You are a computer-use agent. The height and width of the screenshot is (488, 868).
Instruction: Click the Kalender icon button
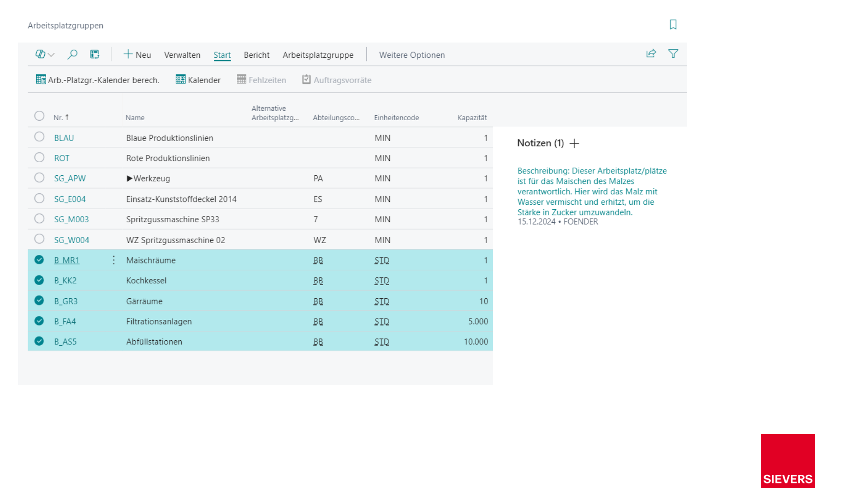point(198,80)
